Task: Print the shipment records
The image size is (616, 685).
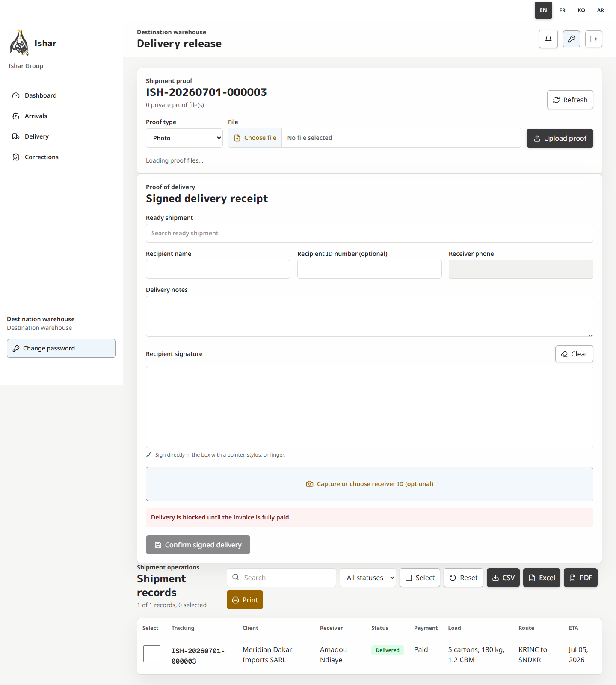Action: pyautogui.click(x=245, y=600)
